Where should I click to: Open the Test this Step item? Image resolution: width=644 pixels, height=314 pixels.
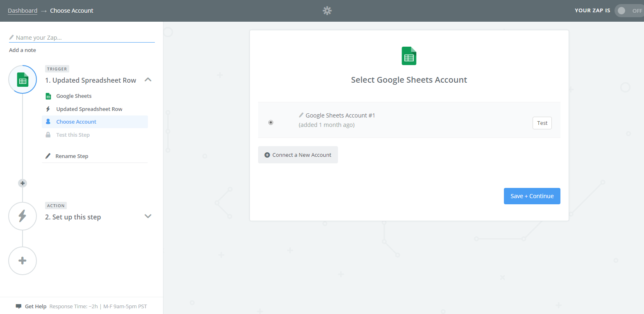tap(95, 135)
